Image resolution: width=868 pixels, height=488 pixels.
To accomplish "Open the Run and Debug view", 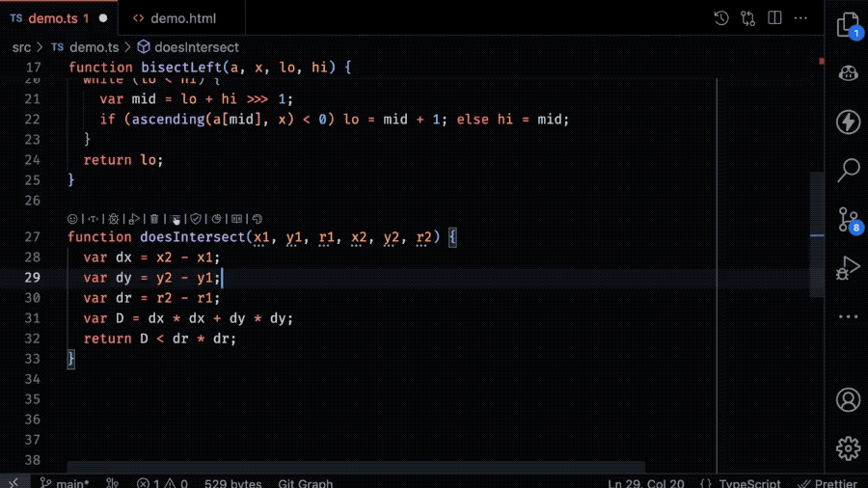I will coord(848,268).
